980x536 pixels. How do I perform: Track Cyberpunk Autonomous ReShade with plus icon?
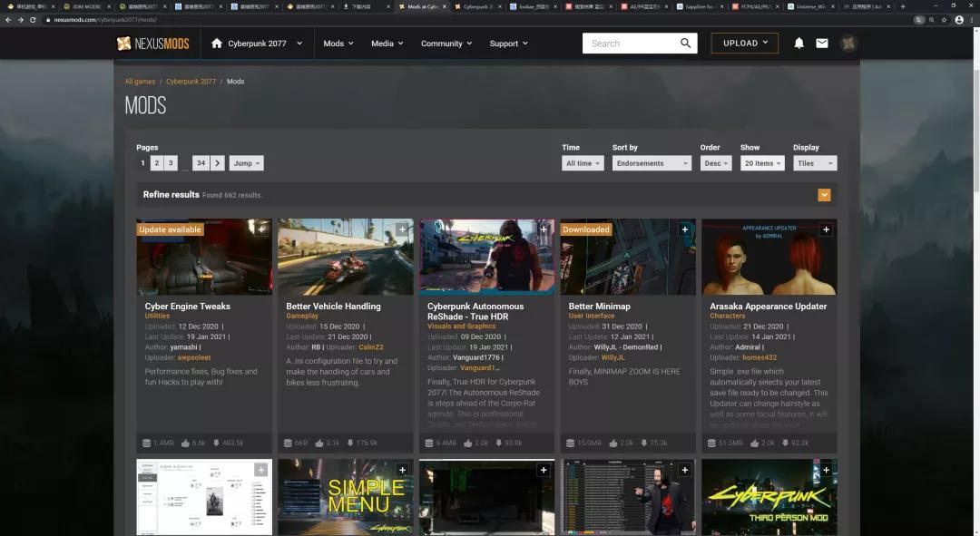544,229
